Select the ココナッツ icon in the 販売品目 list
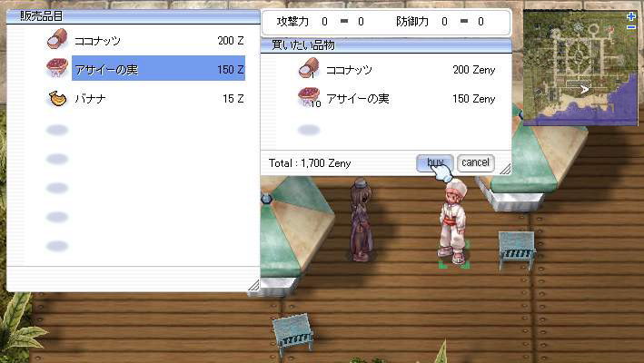The height and width of the screenshot is (363, 644). point(57,39)
